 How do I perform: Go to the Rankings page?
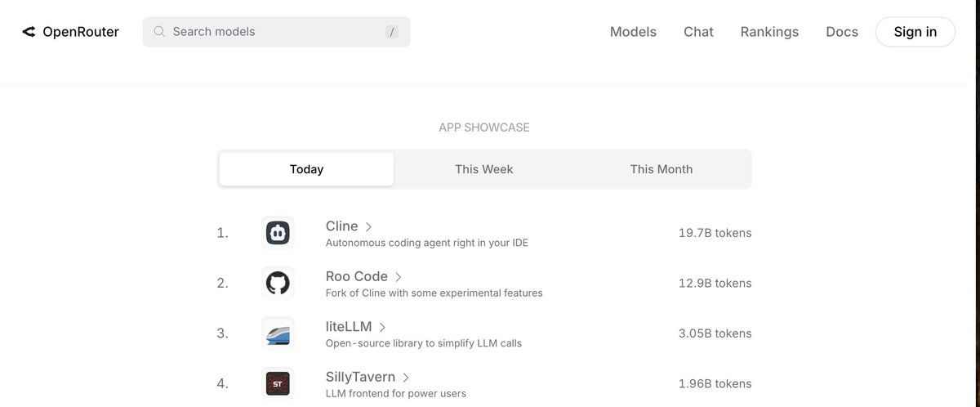(x=769, y=32)
